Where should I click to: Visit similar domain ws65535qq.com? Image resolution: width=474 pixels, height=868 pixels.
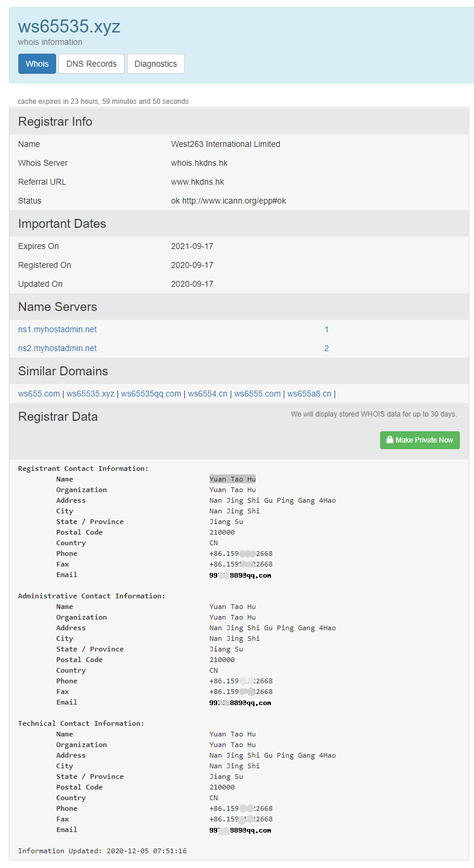151,394
